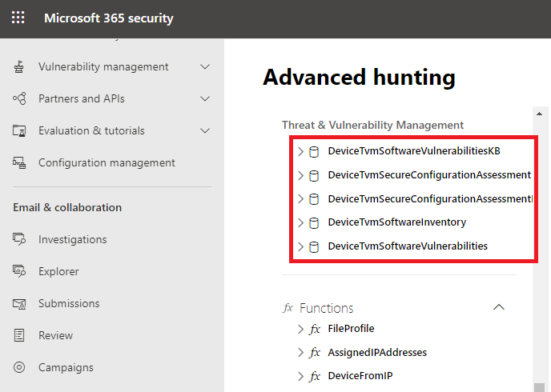The height and width of the screenshot is (392, 551).
Task: Click the schema panel scrollbar thumb
Action: coord(539,387)
